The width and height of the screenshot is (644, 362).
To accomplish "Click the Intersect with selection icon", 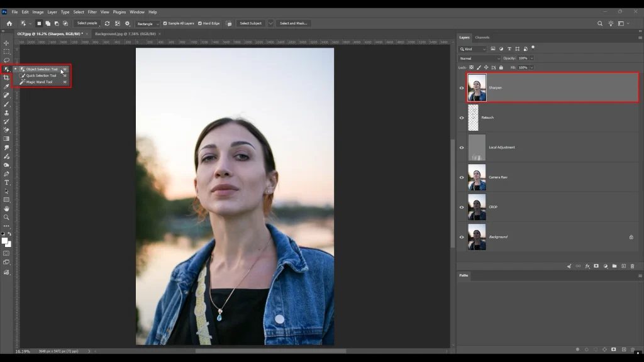I will tap(65, 23).
